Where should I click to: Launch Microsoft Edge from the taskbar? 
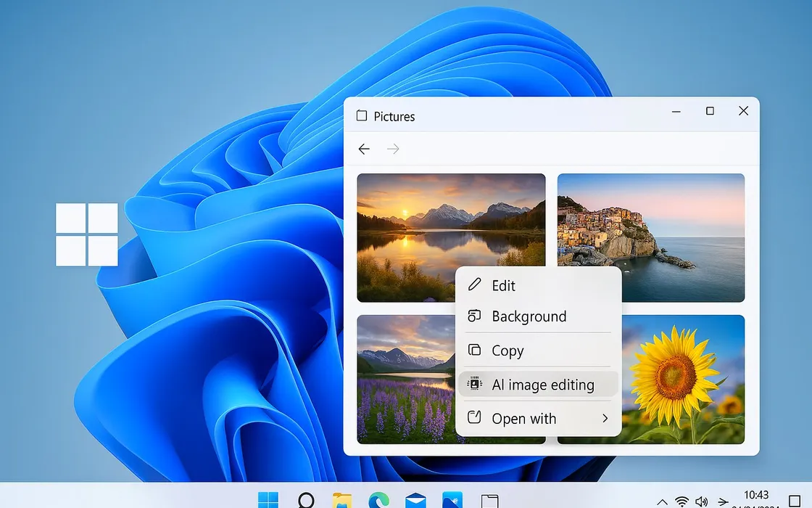378,500
